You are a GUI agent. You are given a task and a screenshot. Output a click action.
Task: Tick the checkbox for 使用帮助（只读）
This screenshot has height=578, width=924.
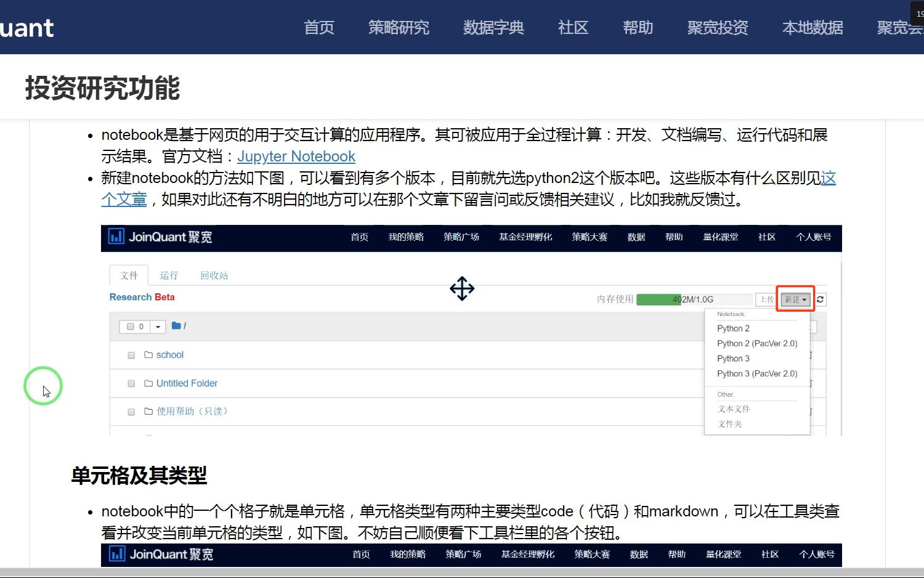pyautogui.click(x=131, y=412)
